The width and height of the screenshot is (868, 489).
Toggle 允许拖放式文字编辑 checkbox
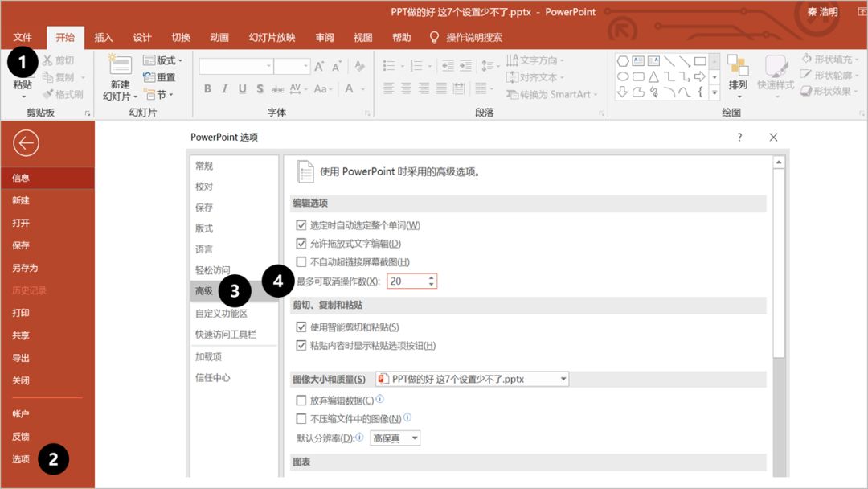coord(301,243)
